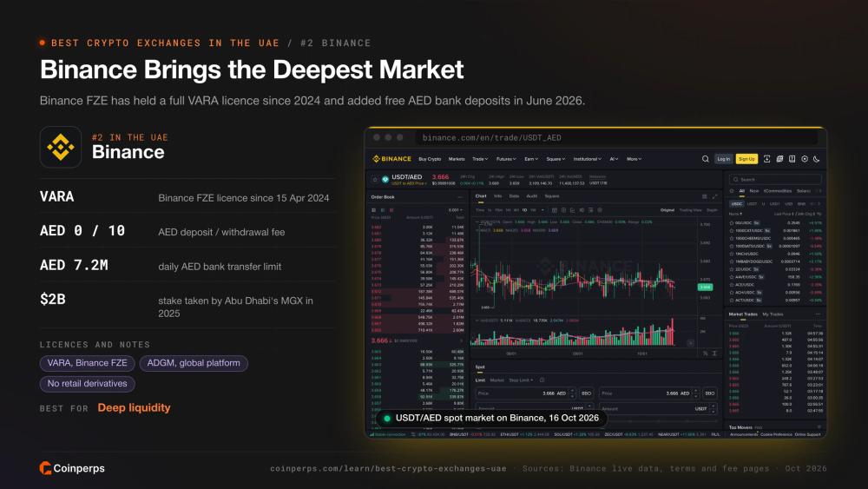Open Announcements link in the footer bar

coord(744,434)
